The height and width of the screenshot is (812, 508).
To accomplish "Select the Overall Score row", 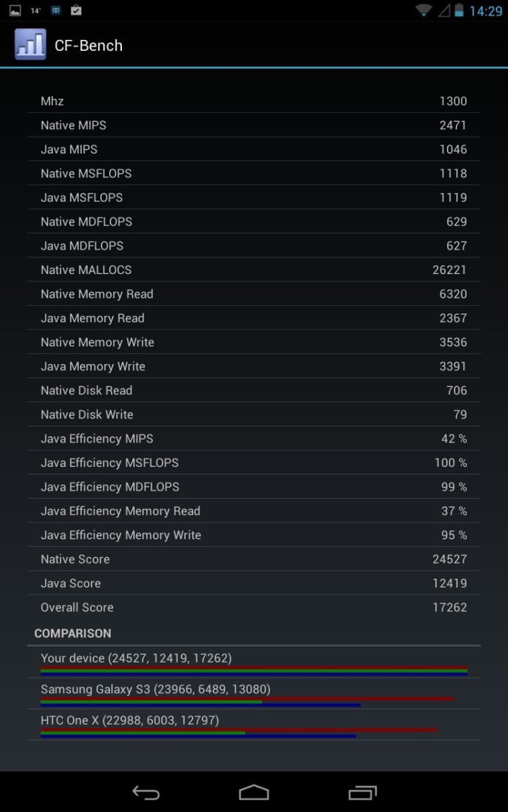I will tap(254, 607).
